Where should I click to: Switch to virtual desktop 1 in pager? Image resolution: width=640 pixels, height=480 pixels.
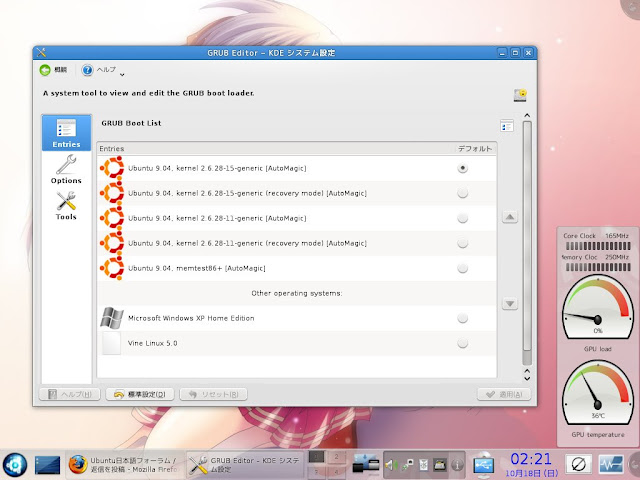coord(317,457)
